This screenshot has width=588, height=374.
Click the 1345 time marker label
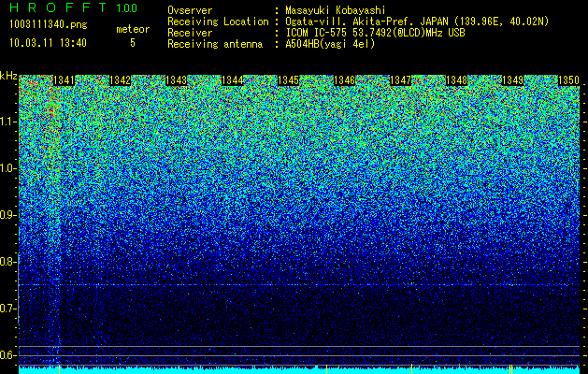coord(288,80)
